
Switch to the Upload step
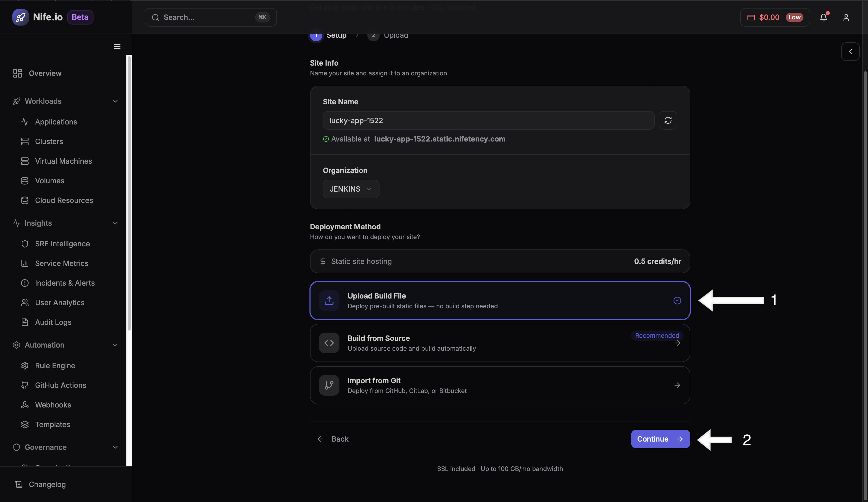tap(387, 35)
